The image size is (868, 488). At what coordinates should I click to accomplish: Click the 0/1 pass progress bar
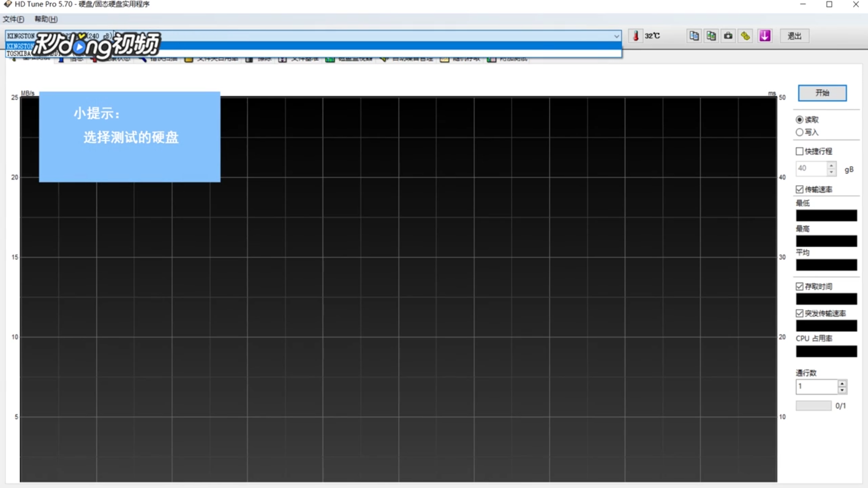pyautogui.click(x=814, y=406)
